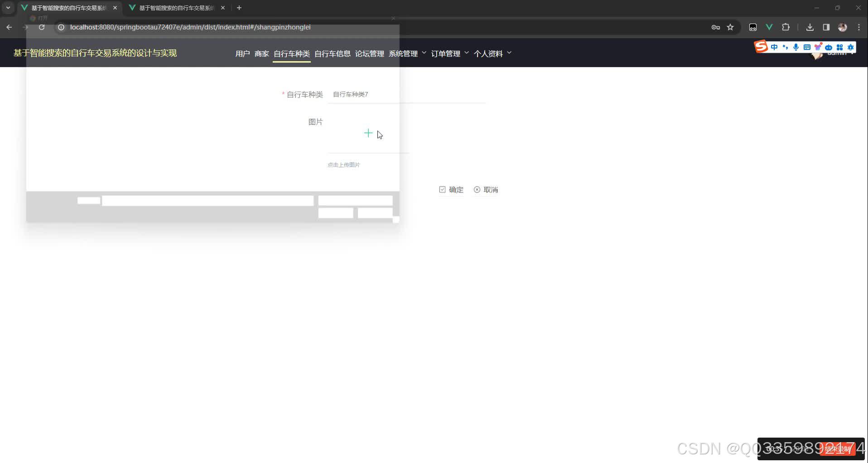
Task: Open the 自行车信息 menu item
Action: tap(333, 53)
